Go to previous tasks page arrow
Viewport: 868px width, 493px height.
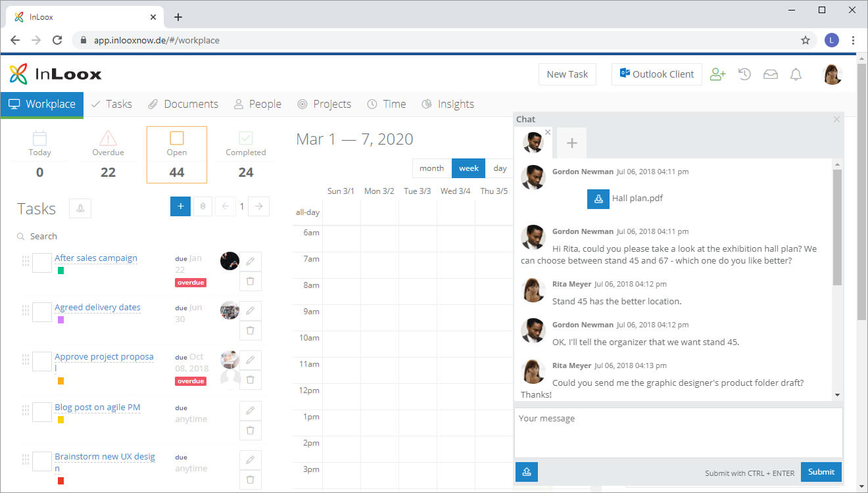226,206
